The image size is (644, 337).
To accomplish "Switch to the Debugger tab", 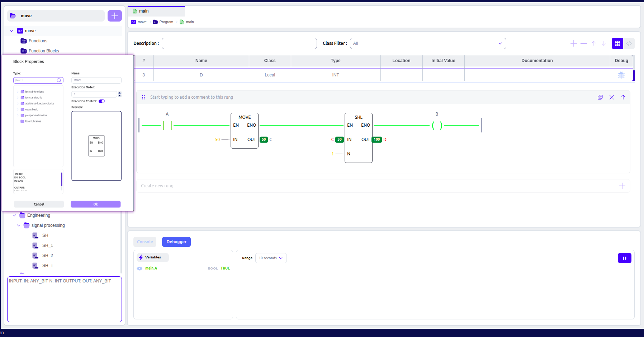I will (176, 242).
